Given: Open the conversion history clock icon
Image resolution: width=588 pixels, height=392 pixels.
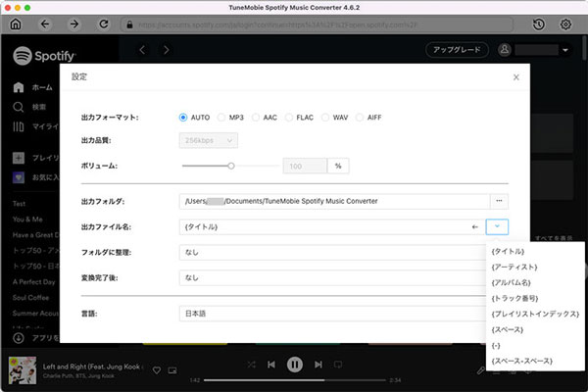Looking at the screenshot, I should pos(539,24).
